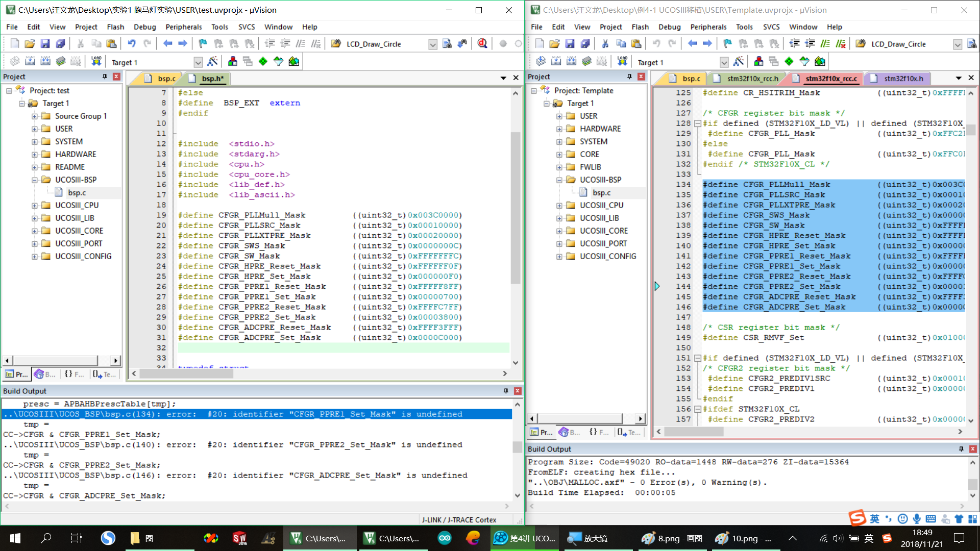Viewport: 980px width, 551px height.
Task: Open editor tab list arrow in test.uvprojx
Action: point(503,78)
